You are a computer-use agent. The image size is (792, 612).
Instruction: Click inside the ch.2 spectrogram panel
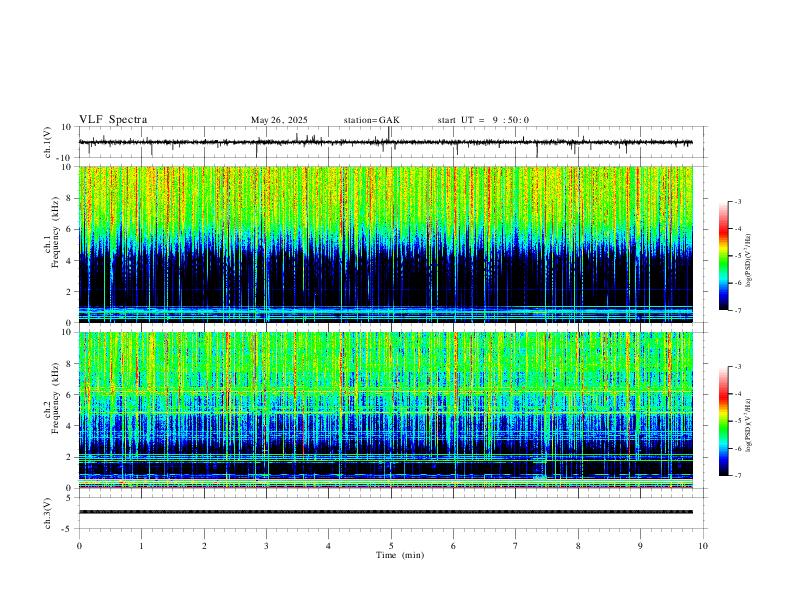[386, 410]
